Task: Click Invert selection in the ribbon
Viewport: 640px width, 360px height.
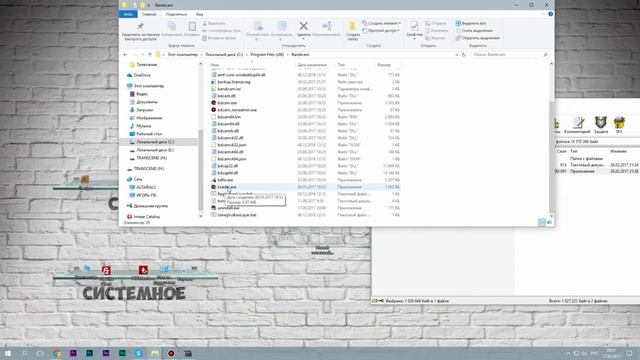Action: (x=478, y=38)
